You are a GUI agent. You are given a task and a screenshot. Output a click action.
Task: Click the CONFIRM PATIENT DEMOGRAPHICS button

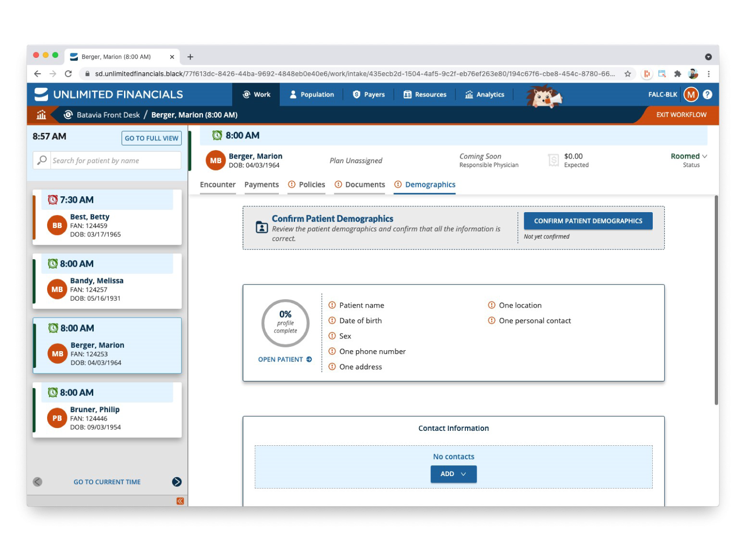pyautogui.click(x=588, y=221)
